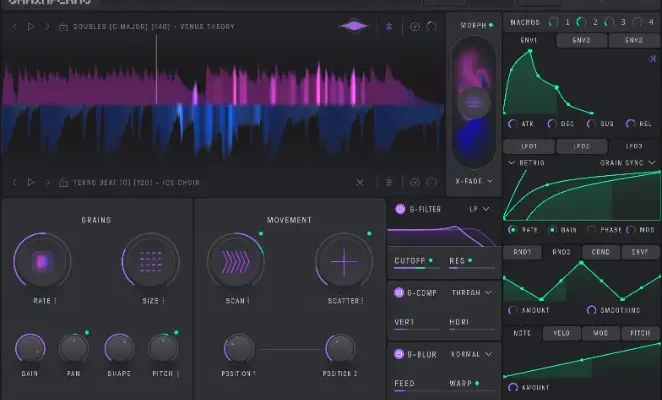Open the Grain Sync dropdown

(624, 162)
